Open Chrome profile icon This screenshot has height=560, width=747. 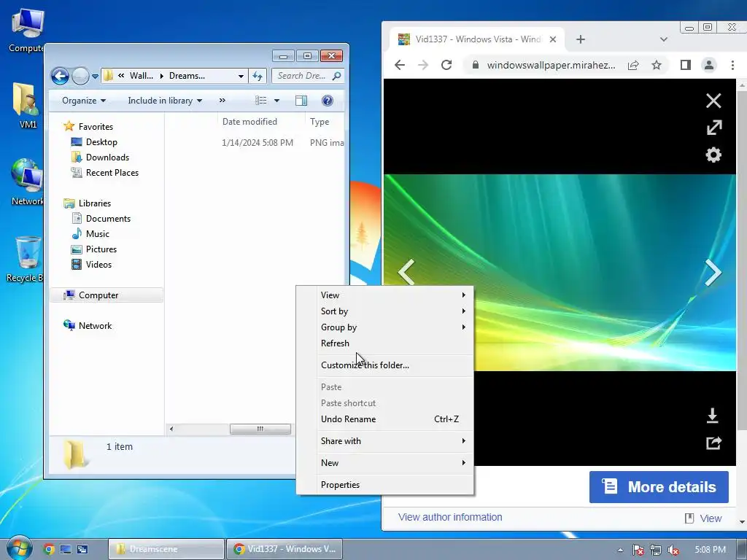[709, 65]
